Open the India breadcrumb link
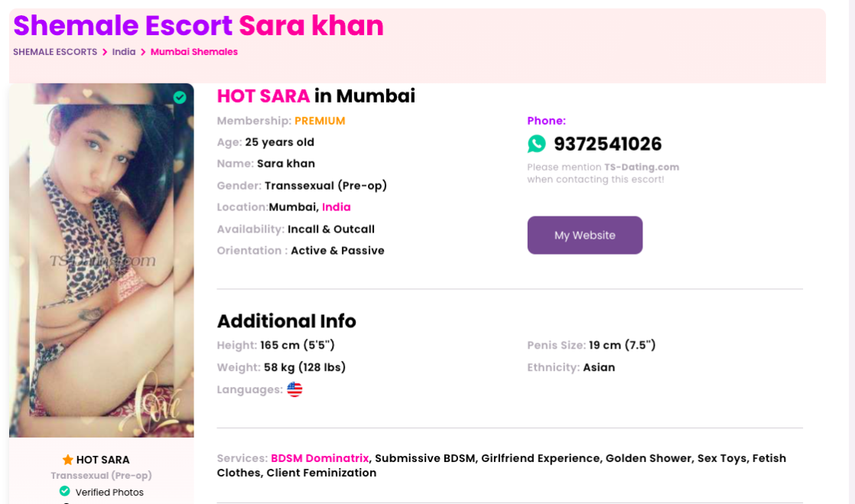This screenshot has width=855, height=504. (x=124, y=52)
